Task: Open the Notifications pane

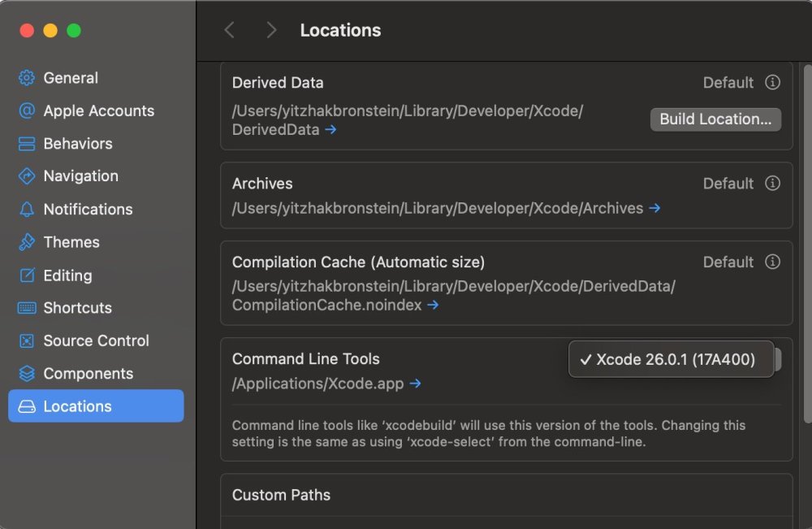Action: coord(96,210)
